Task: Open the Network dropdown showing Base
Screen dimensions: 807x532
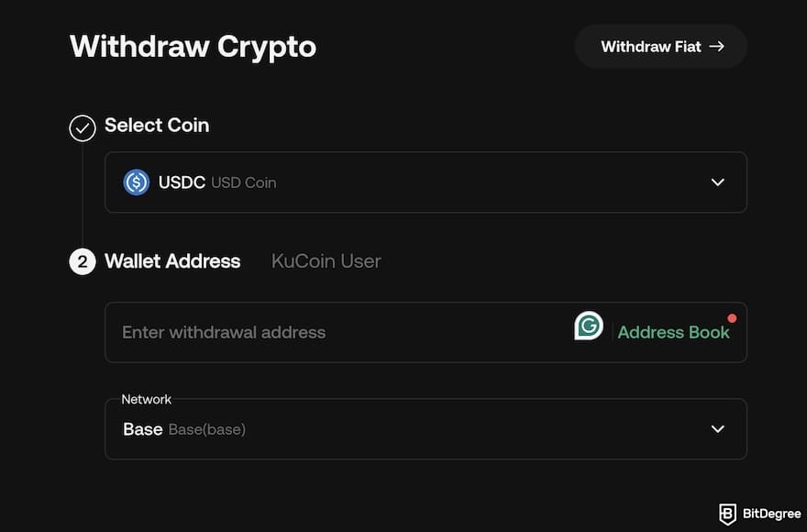Action: click(x=717, y=428)
